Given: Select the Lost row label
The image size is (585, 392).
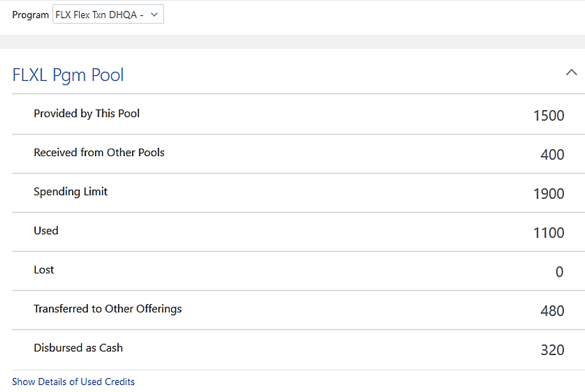Looking at the screenshot, I should pos(43,270).
